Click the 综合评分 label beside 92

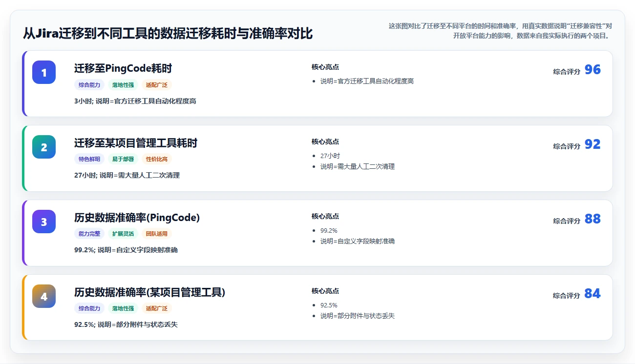point(567,146)
